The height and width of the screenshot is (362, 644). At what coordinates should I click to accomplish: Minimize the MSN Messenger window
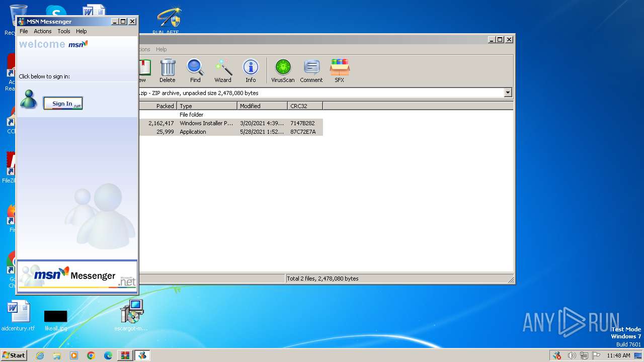click(x=115, y=22)
